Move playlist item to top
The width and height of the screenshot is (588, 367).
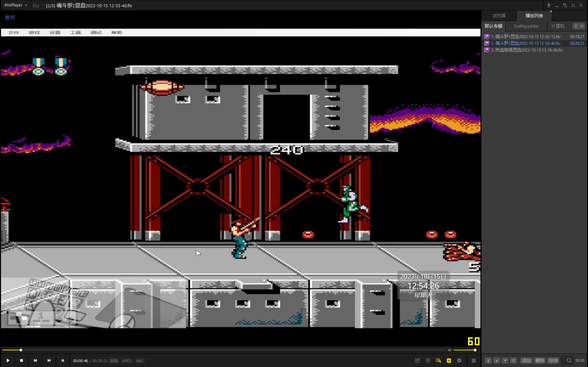point(488,360)
